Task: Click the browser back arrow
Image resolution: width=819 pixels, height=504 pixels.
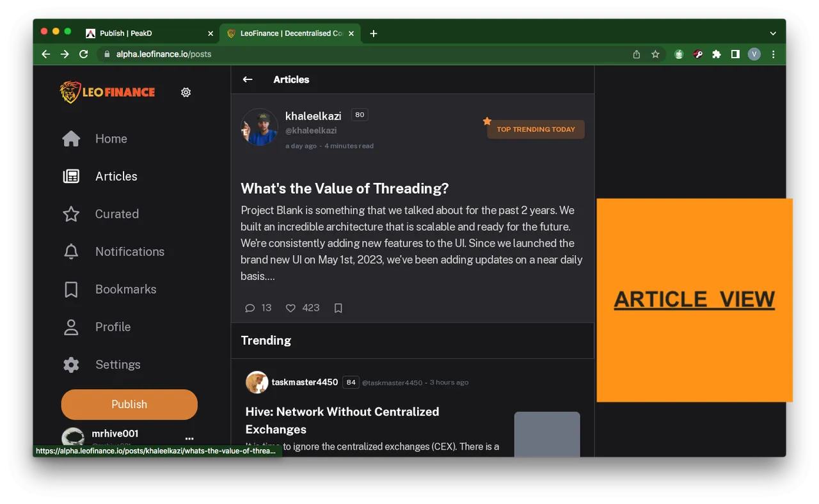Action: [45, 54]
